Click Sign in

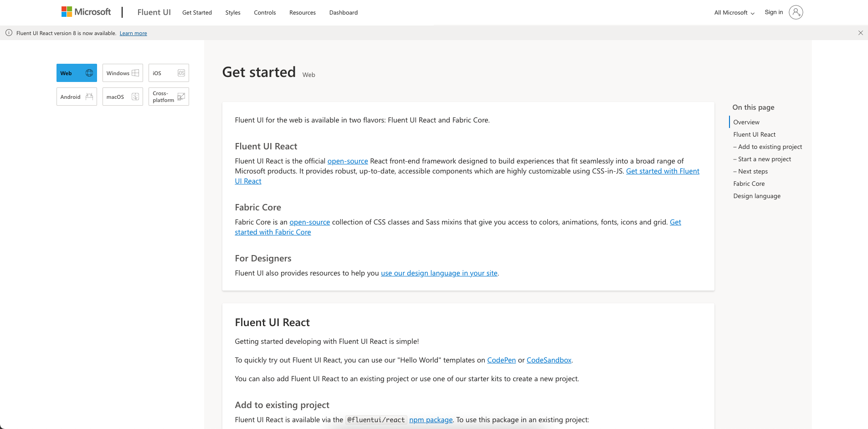773,12
